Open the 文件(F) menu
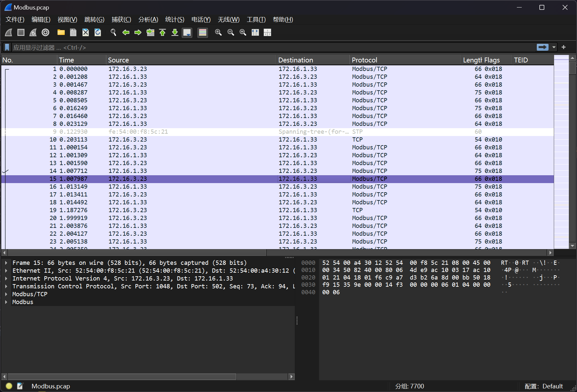Viewport: 577px width, 392px height. tap(15, 20)
